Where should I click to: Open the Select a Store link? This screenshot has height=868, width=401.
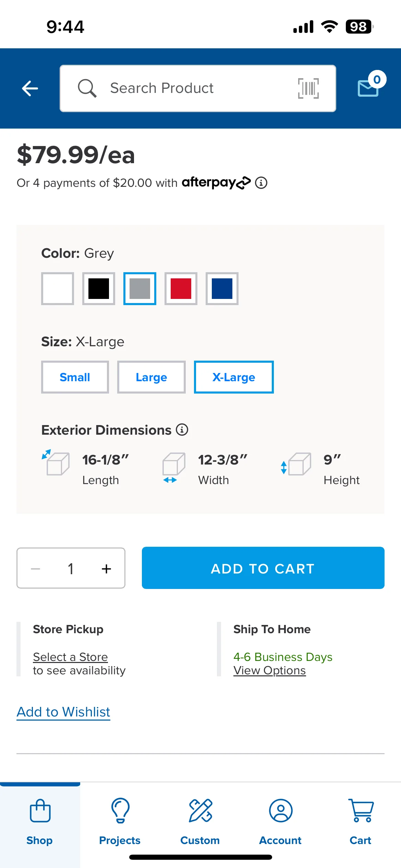[70, 657]
